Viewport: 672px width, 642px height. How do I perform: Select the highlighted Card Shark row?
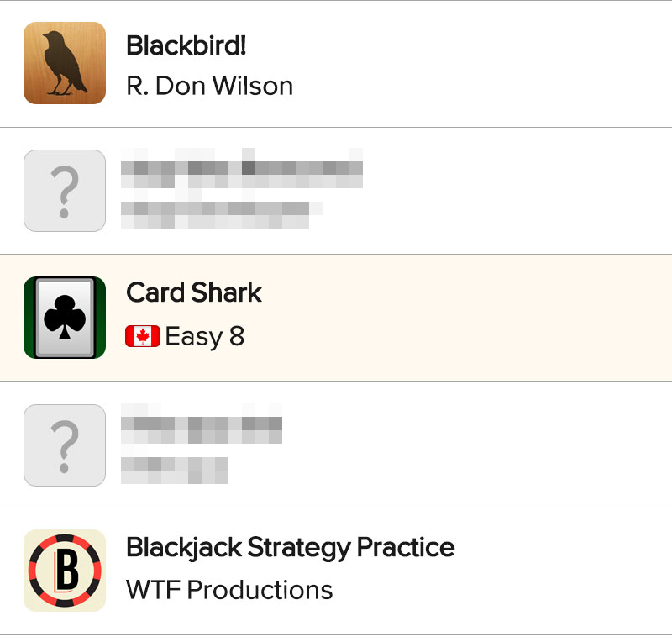click(x=336, y=318)
